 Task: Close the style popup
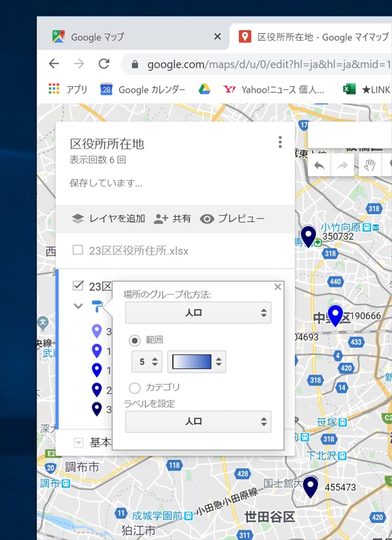[x=278, y=287]
